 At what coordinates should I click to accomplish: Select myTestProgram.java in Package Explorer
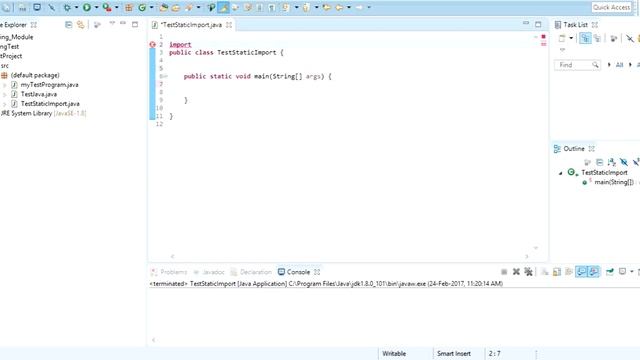click(x=49, y=85)
